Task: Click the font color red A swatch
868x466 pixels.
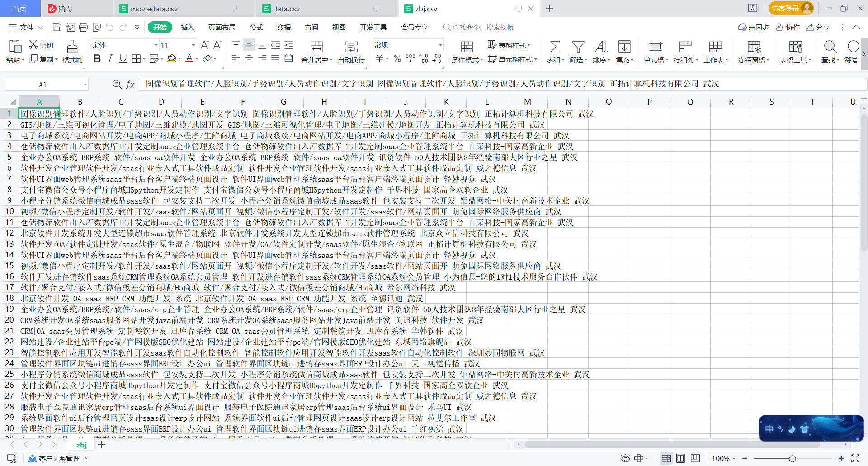Action: coord(189,58)
